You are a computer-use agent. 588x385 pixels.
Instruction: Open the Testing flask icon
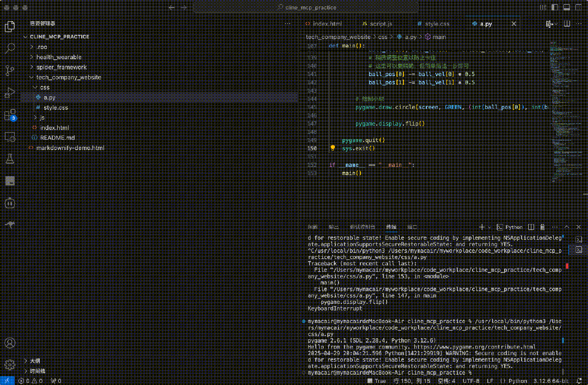tap(10, 159)
